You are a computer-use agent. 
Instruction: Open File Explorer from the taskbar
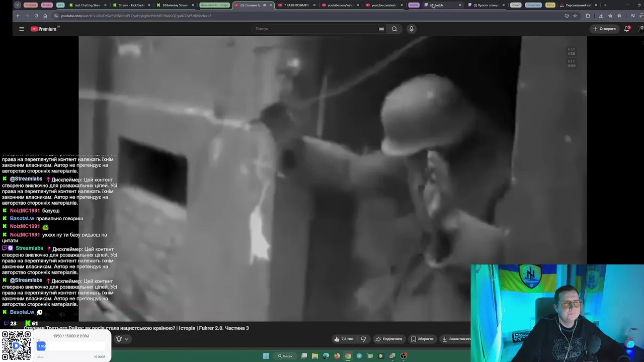click(x=315, y=356)
